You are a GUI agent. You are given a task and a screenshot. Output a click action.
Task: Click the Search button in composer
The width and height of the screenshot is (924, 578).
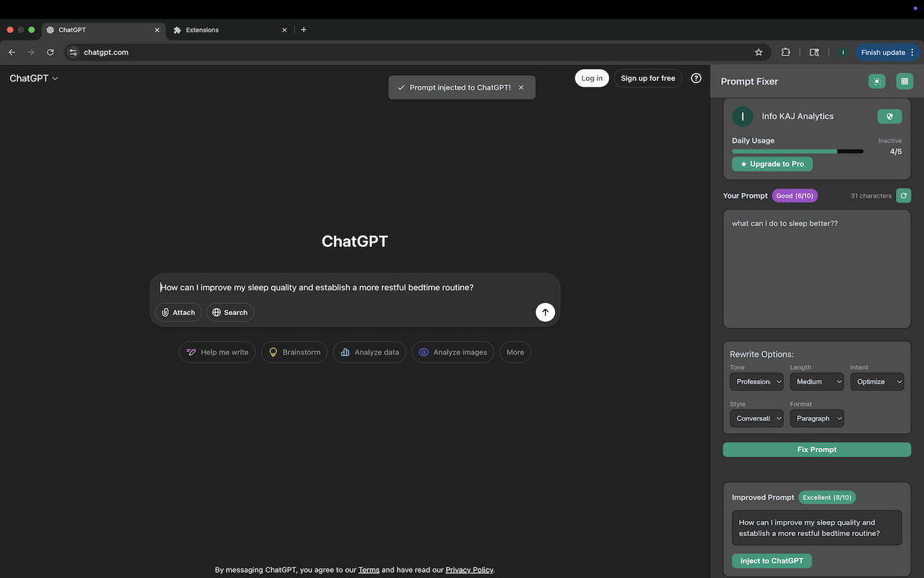230,312
